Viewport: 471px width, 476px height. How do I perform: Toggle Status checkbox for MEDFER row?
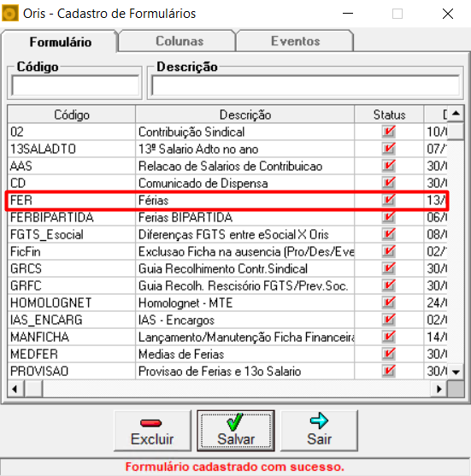[x=389, y=354]
